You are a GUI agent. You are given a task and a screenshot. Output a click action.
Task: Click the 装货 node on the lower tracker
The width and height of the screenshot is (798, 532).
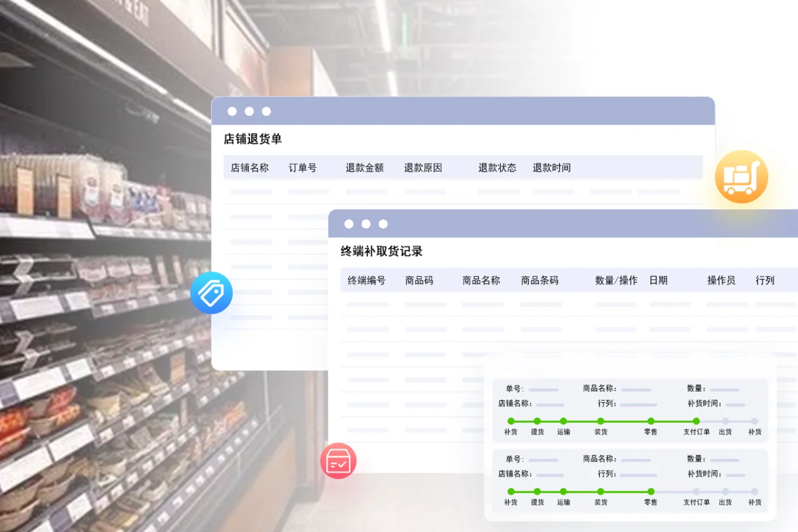click(600, 492)
